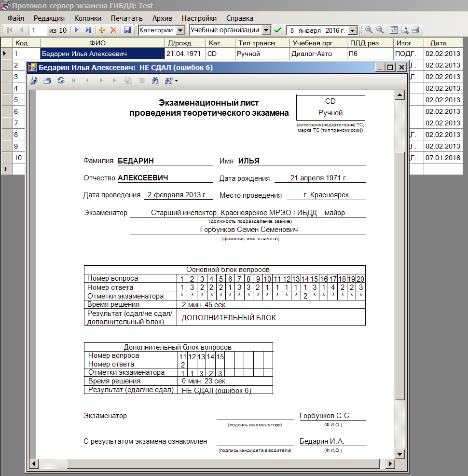Go to first page of report

tap(74, 81)
